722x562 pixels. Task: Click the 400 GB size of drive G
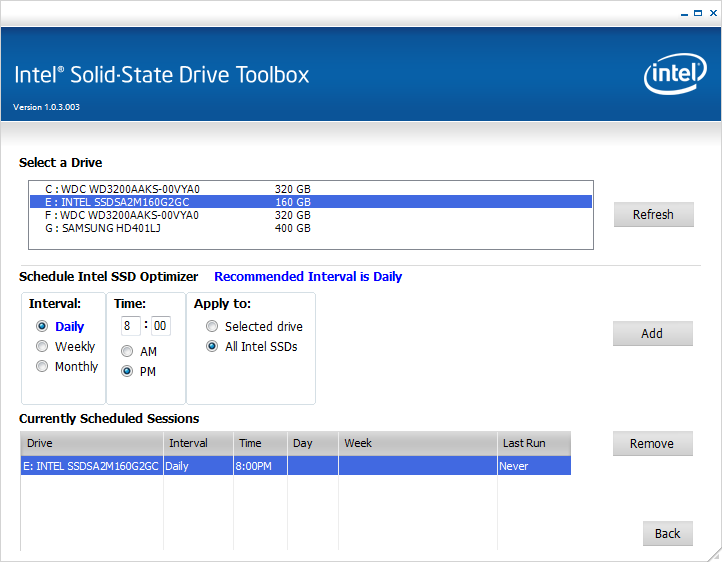[293, 228]
